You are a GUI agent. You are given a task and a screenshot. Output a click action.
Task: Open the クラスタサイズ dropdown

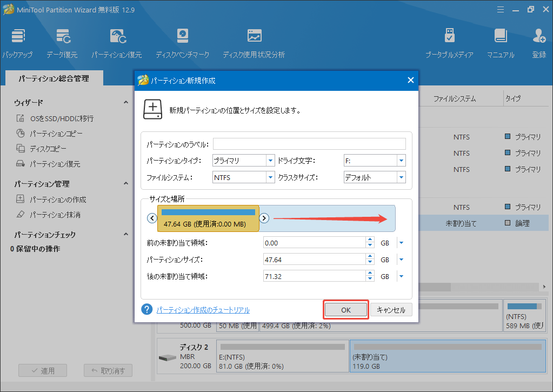point(401,177)
